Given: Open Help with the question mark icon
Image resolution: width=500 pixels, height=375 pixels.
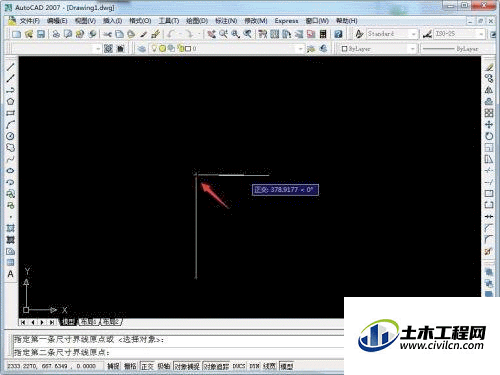Looking at the screenshot, I should (x=338, y=34).
